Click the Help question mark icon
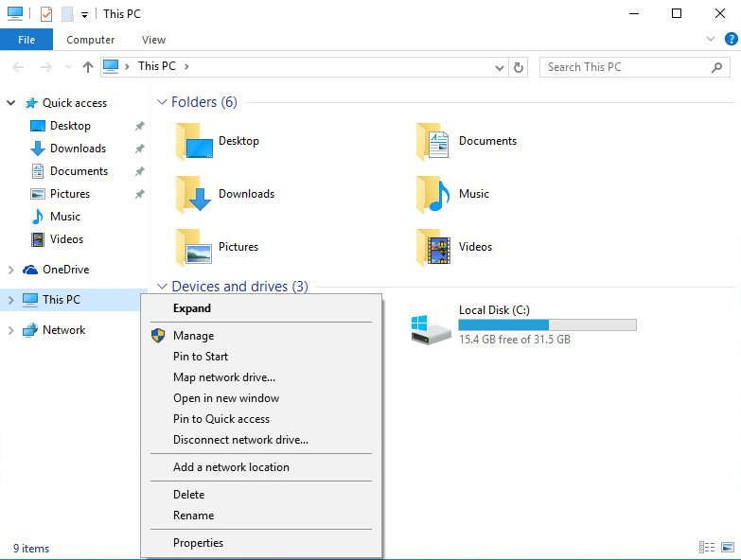Image resolution: width=741 pixels, height=560 pixels. click(x=731, y=39)
